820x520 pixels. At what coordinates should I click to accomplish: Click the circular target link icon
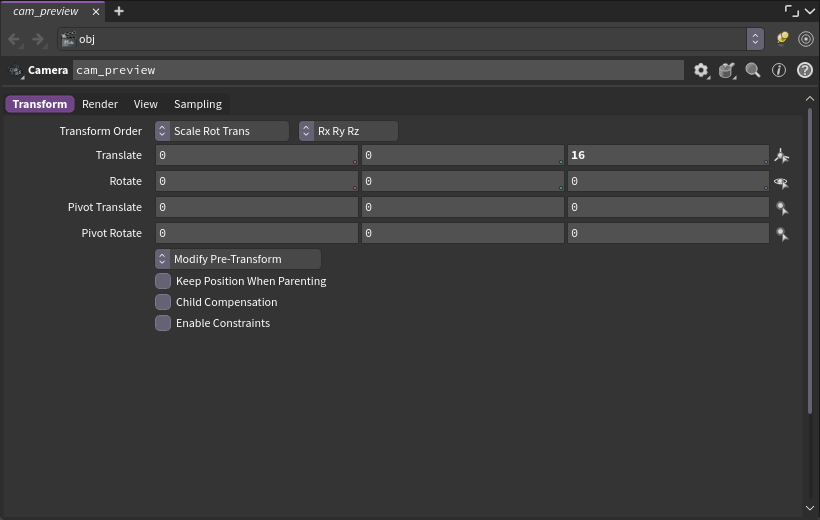click(x=806, y=39)
